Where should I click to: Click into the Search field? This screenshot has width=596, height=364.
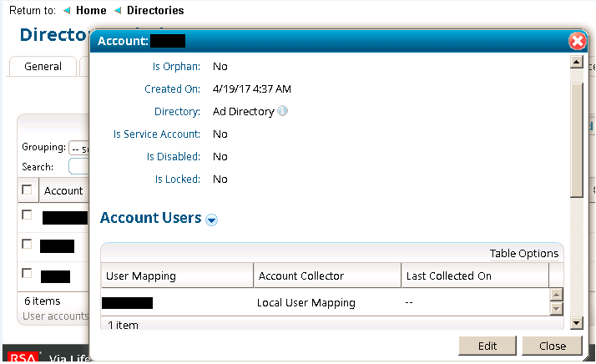[x=79, y=167]
